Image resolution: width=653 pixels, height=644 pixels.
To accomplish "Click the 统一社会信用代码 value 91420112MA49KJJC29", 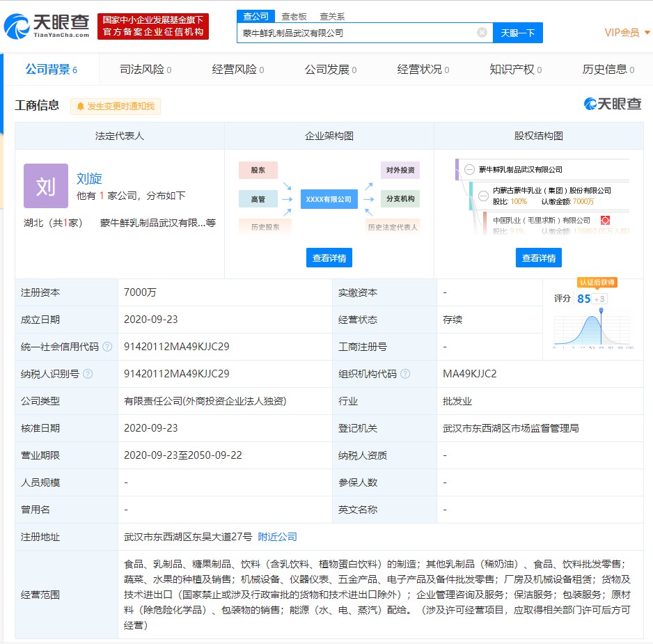I will tap(177, 347).
